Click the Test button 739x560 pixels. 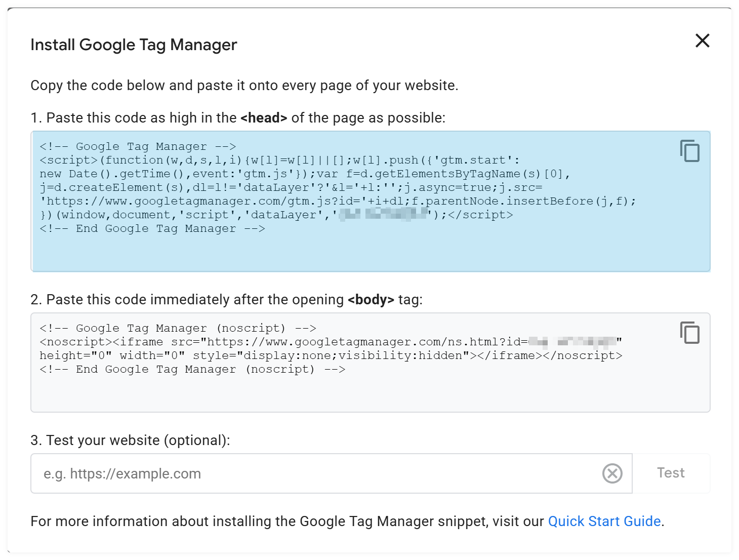pyautogui.click(x=671, y=473)
